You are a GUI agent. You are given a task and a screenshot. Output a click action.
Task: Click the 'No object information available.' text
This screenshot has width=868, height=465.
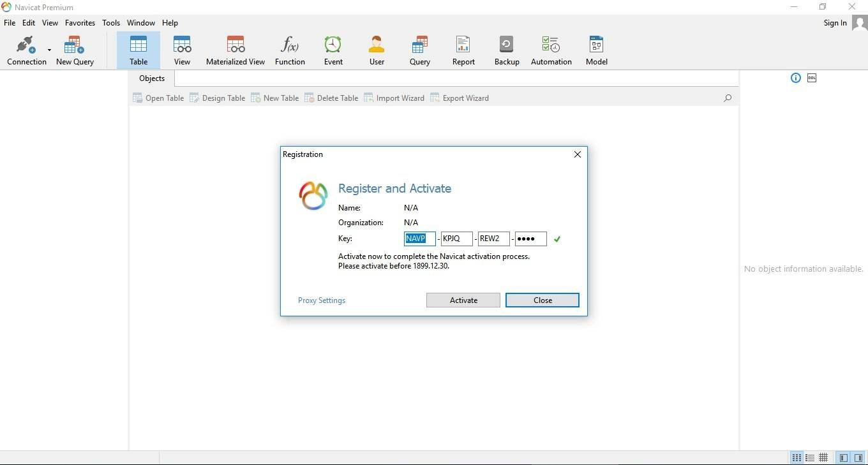pyautogui.click(x=804, y=269)
